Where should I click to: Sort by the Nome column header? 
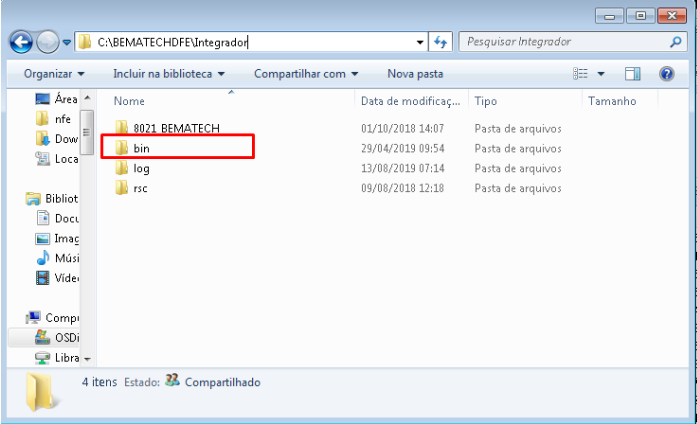point(129,101)
